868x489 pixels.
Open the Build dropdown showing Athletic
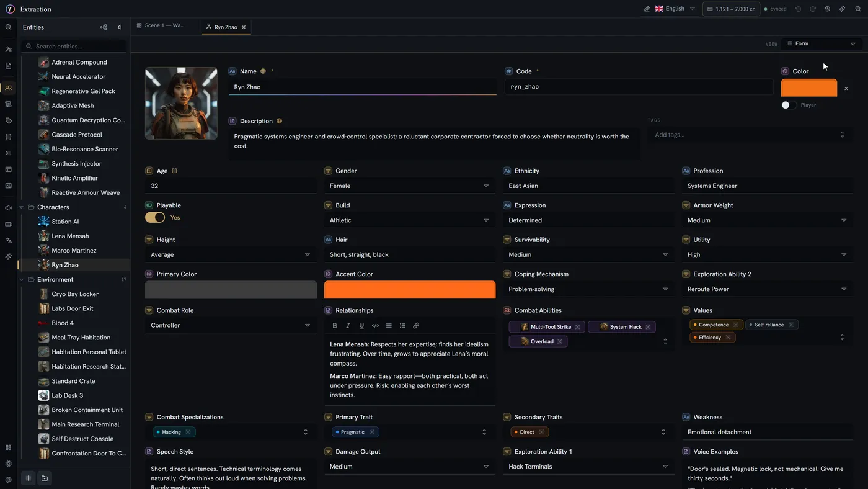coord(410,220)
